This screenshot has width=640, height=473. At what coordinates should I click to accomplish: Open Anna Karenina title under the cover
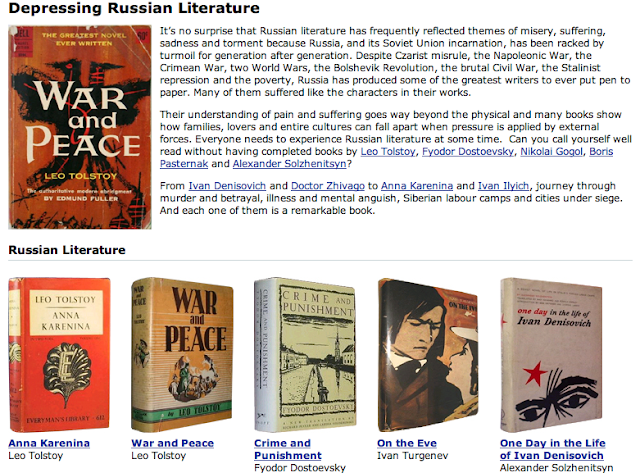tap(49, 443)
